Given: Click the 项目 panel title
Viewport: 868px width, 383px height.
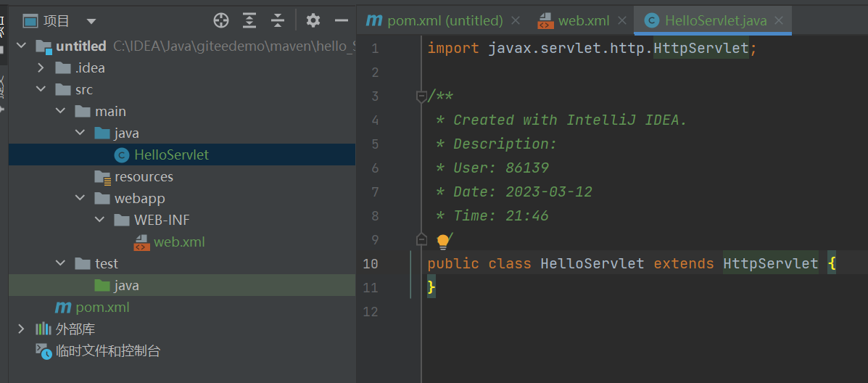Looking at the screenshot, I should [x=57, y=22].
